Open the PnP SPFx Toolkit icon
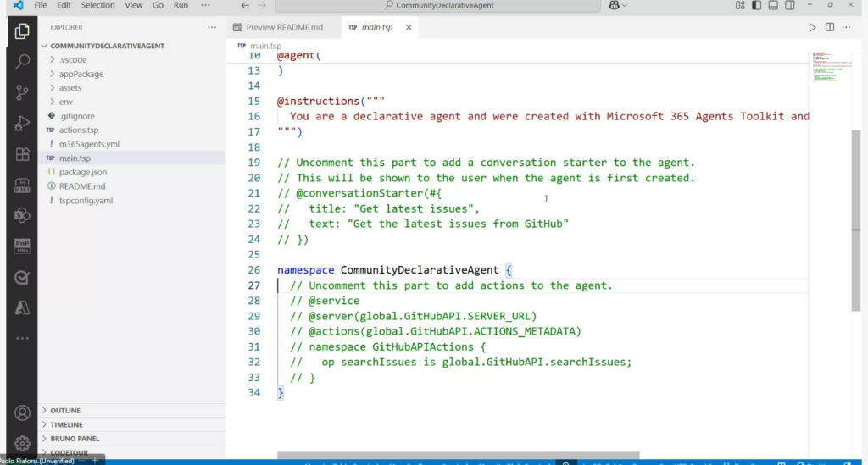Screen dimensions: 868x465 point(22,246)
